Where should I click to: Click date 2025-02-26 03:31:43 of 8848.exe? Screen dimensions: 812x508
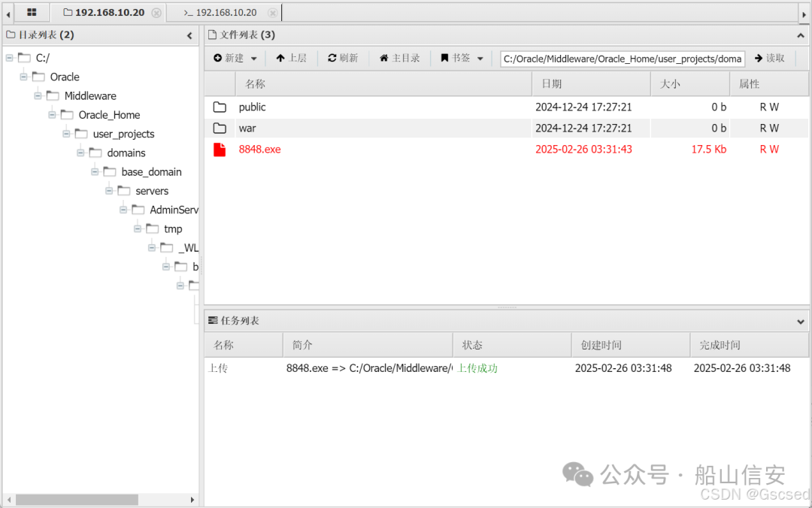(583, 150)
